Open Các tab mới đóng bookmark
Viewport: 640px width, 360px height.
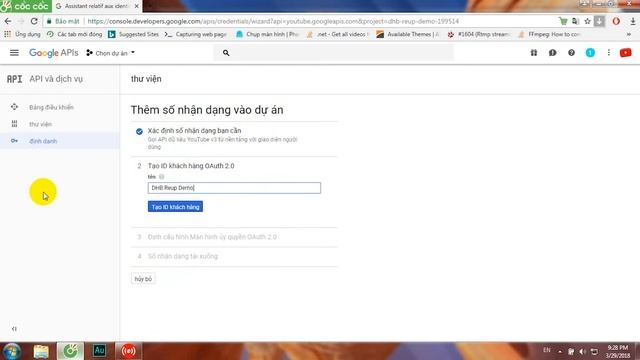coord(74,34)
